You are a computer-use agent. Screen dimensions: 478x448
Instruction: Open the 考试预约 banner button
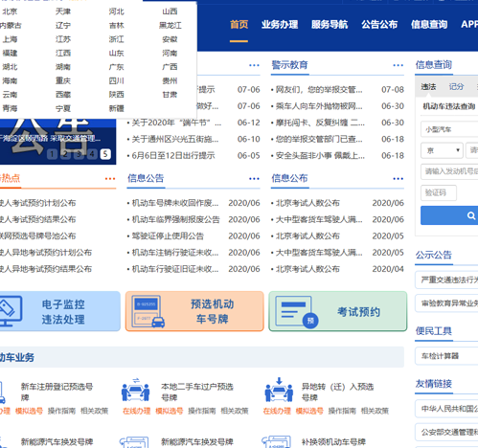click(338, 311)
